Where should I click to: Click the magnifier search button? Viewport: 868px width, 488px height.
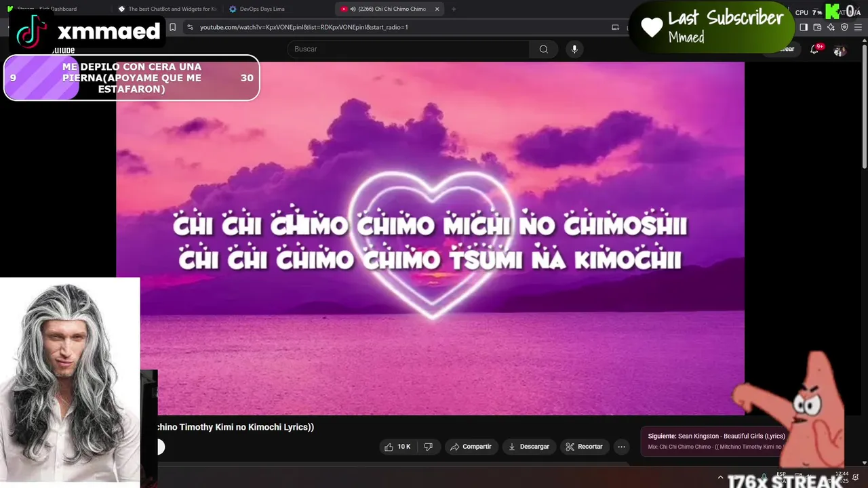544,49
